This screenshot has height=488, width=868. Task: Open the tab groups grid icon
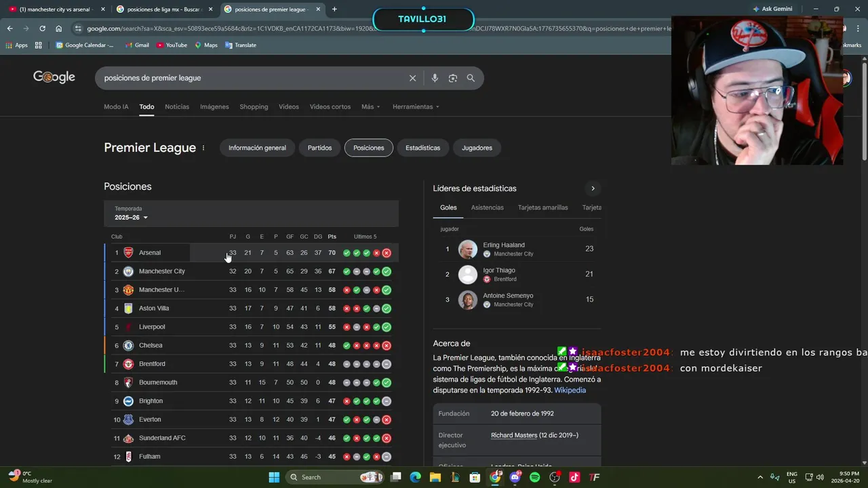point(39,45)
